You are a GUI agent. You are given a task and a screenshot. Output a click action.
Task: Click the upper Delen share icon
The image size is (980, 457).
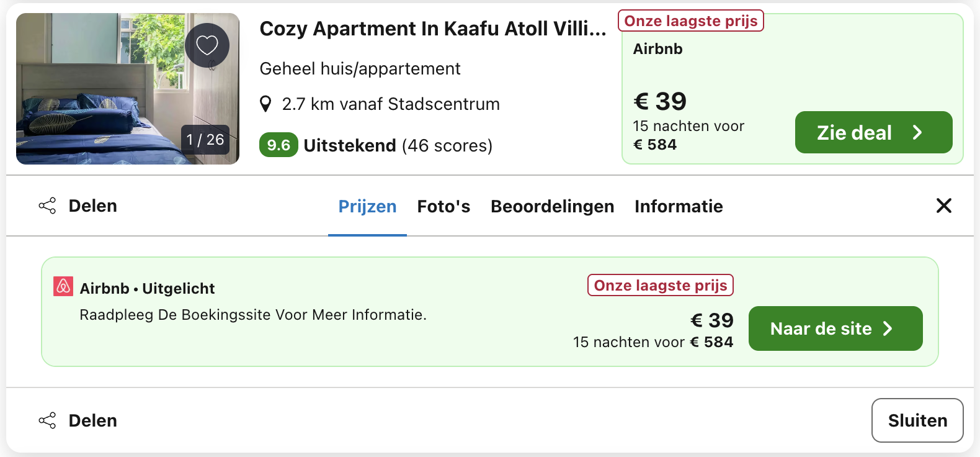pyautogui.click(x=48, y=206)
